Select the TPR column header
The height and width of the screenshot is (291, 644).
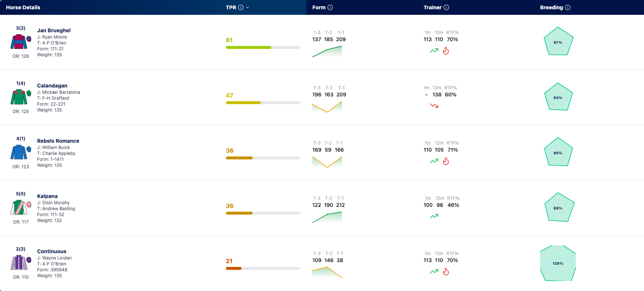tap(231, 7)
